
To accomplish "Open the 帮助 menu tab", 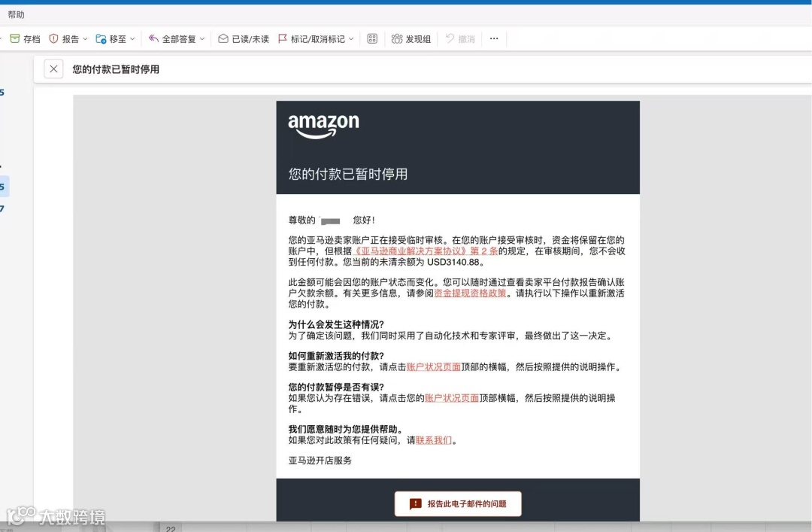I will [x=16, y=14].
